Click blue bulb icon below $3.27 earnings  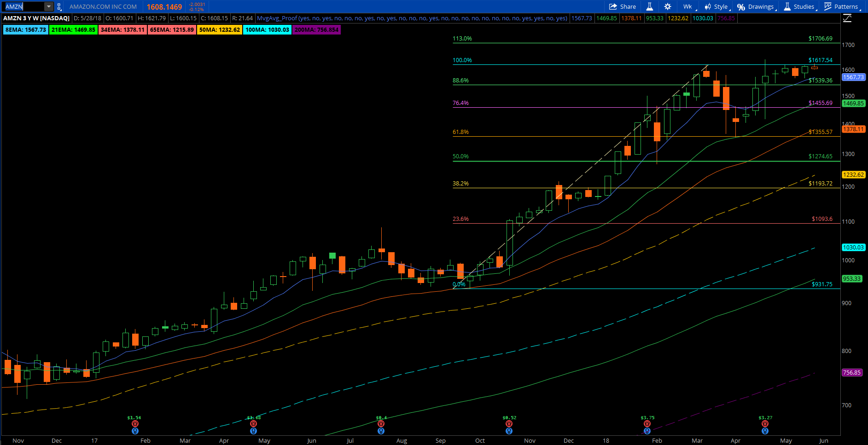(765, 431)
